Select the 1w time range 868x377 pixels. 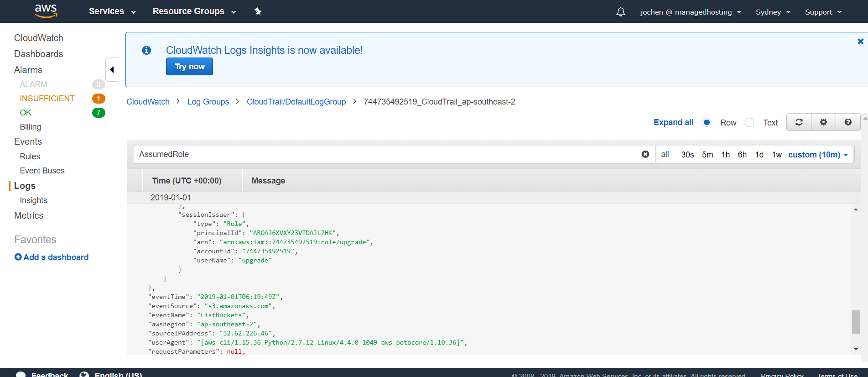pyautogui.click(x=777, y=155)
